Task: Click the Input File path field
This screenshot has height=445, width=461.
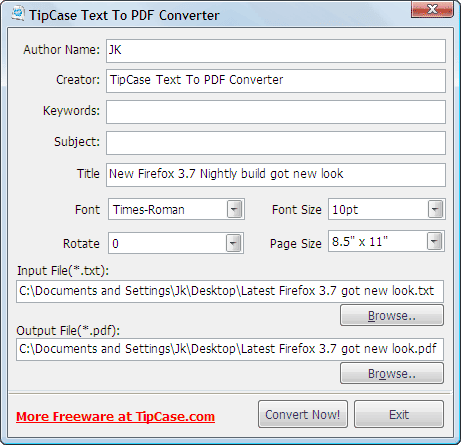Action: (x=230, y=291)
